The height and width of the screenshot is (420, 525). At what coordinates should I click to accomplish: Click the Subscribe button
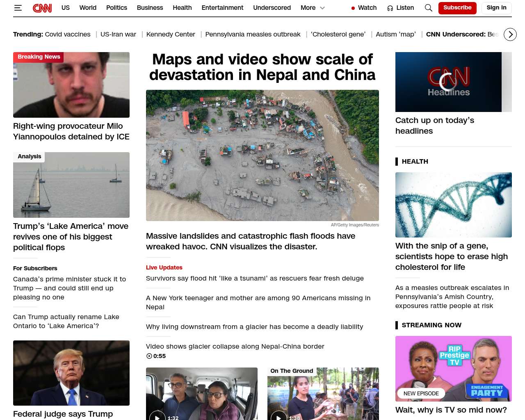click(457, 8)
